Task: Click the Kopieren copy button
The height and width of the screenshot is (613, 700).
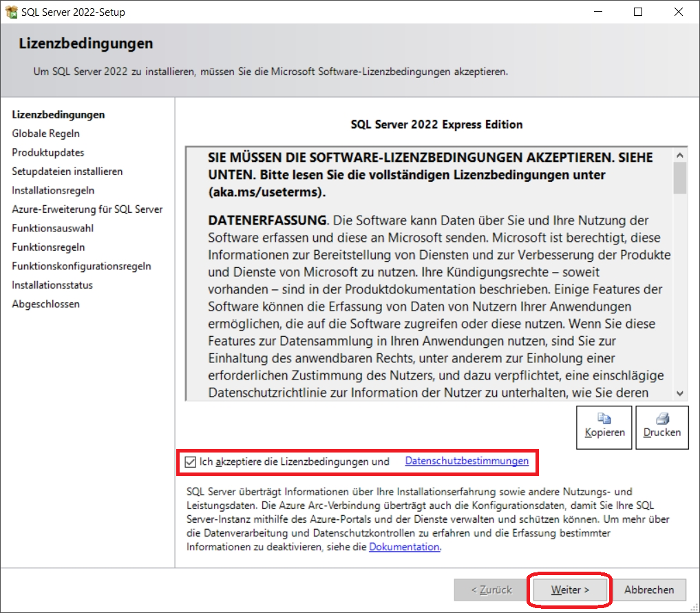Action: pyautogui.click(x=604, y=427)
